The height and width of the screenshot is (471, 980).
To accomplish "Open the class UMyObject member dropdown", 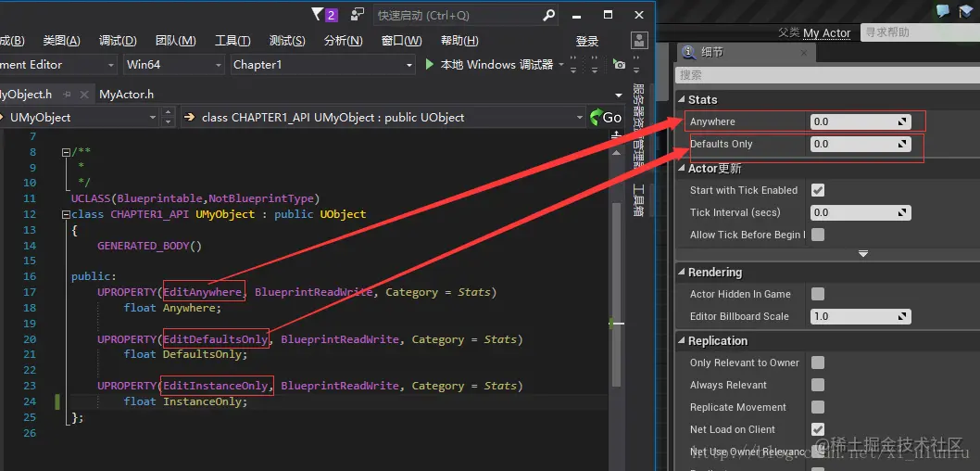I will [x=383, y=117].
